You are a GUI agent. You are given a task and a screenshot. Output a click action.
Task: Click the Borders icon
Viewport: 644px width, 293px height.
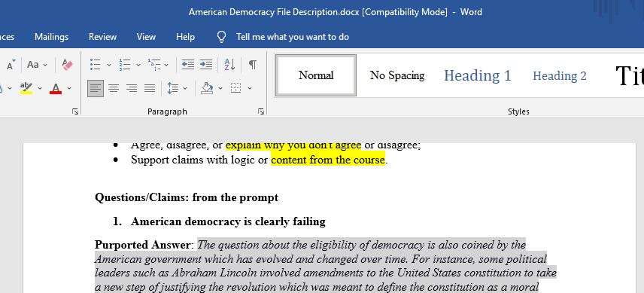click(x=235, y=88)
